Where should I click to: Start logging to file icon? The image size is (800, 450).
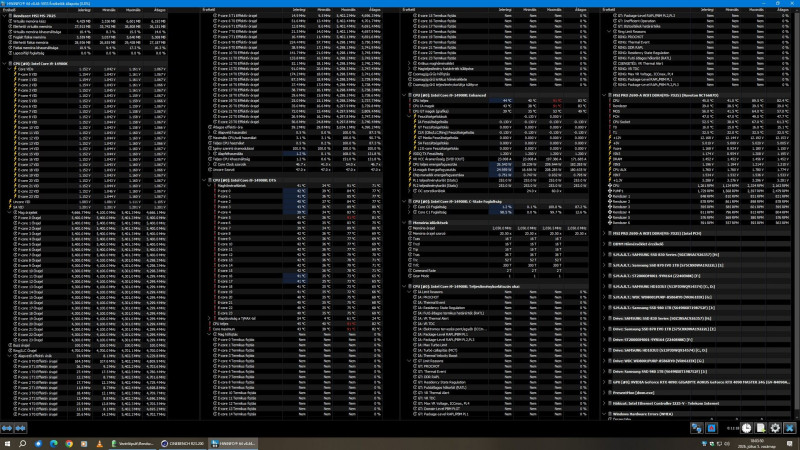pyautogui.click(x=761, y=428)
